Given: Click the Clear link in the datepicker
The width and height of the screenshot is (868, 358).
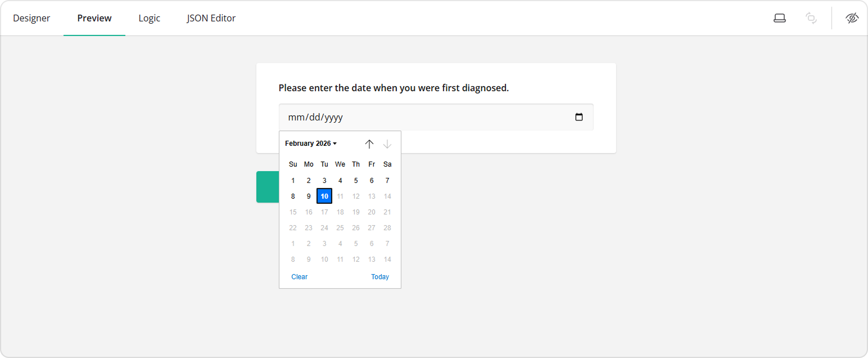Looking at the screenshot, I should (x=299, y=276).
